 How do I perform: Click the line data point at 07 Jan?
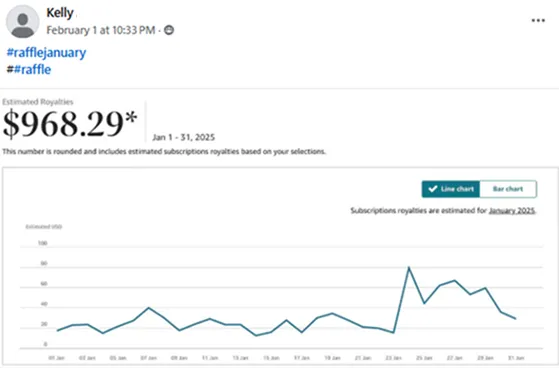(149, 307)
